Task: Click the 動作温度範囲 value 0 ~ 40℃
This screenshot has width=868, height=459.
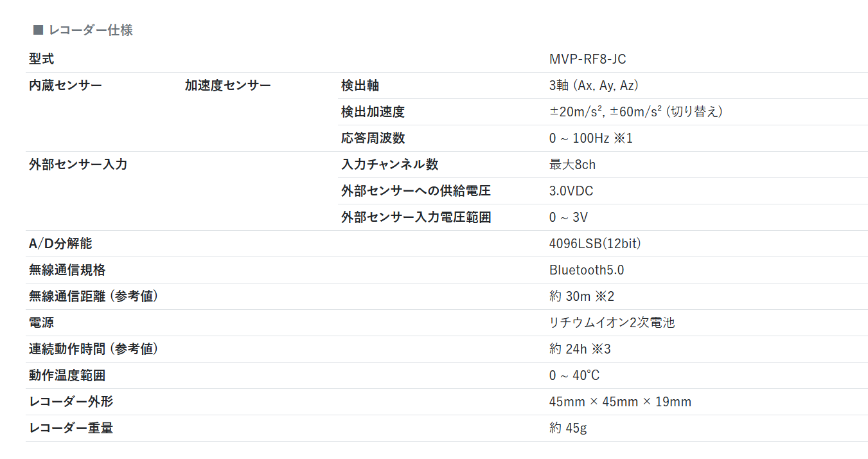Action: pyautogui.click(x=574, y=375)
